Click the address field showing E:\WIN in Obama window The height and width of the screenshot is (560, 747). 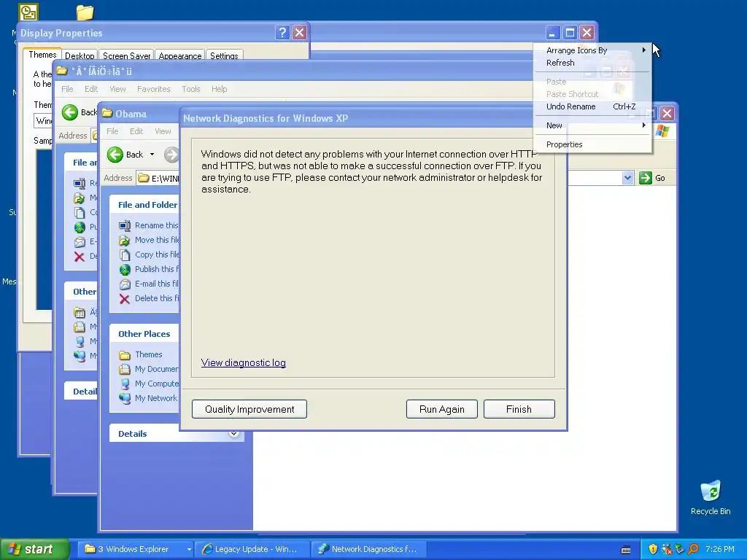pos(158,178)
